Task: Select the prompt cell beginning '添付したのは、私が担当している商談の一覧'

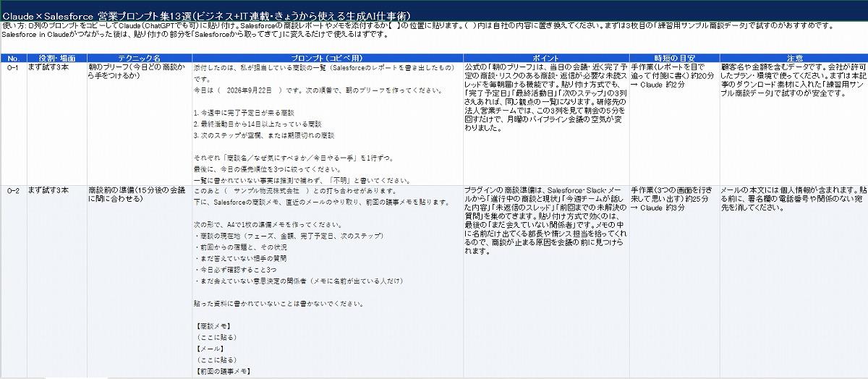Action: pyautogui.click(x=326, y=123)
